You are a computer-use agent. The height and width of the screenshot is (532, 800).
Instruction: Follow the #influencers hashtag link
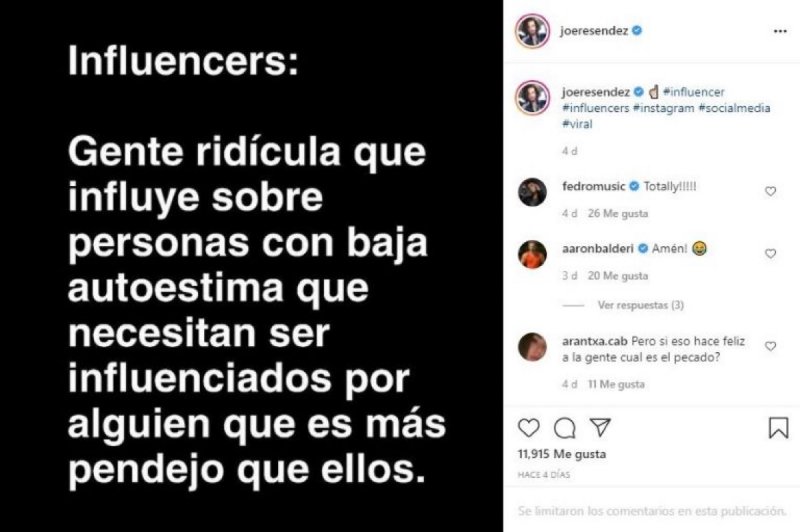pyautogui.click(x=595, y=108)
